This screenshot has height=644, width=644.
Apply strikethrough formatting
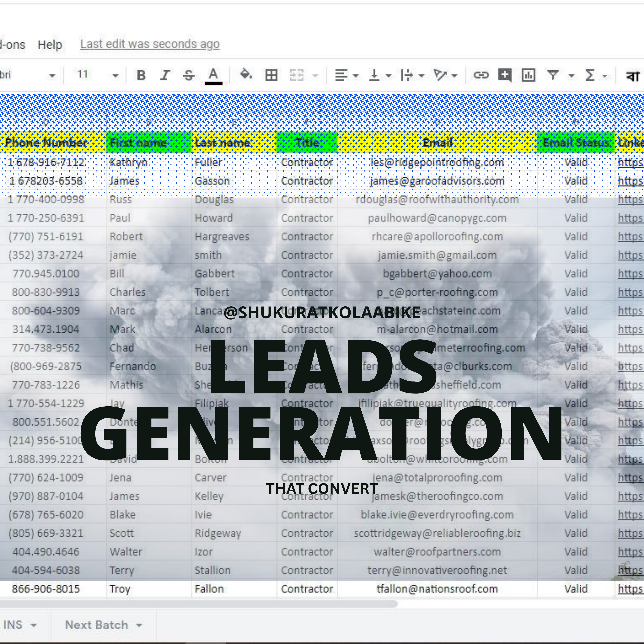pos(189,75)
